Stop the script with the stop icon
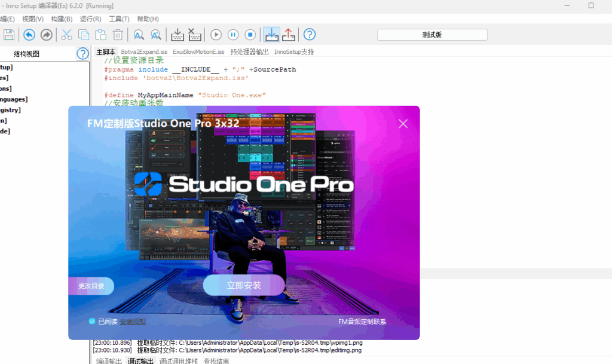Screen dimensions: 612x364 [250, 34]
